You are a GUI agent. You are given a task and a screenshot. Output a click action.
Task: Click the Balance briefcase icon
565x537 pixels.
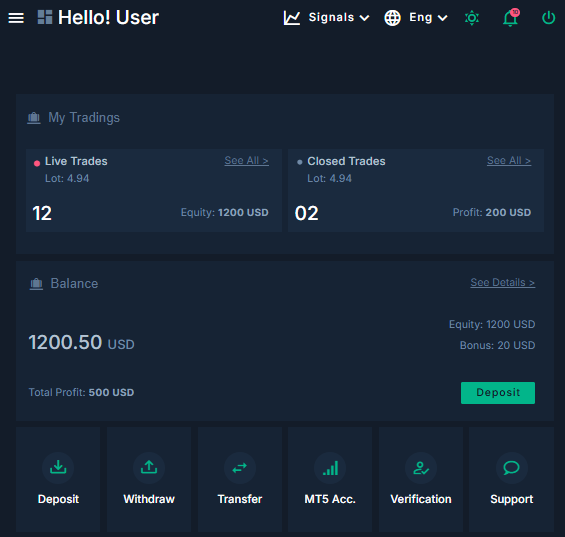point(36,284)
